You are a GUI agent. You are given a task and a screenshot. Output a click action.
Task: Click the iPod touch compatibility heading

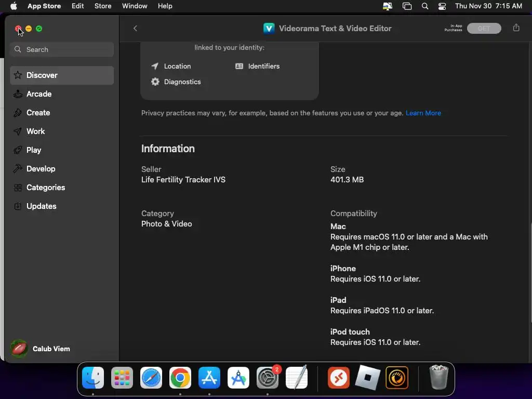point(350,331)
